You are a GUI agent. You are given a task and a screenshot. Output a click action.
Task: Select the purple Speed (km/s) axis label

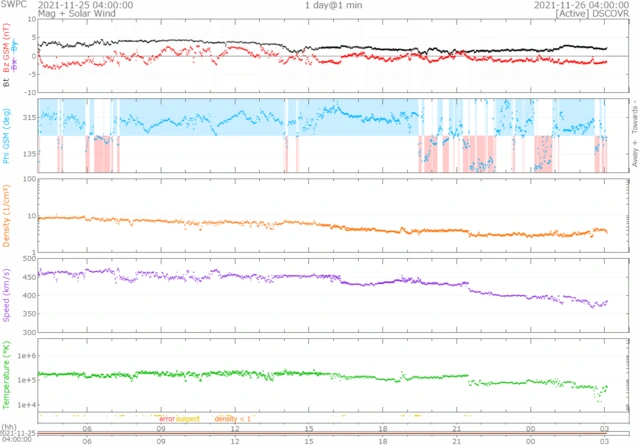click(8, 293)
